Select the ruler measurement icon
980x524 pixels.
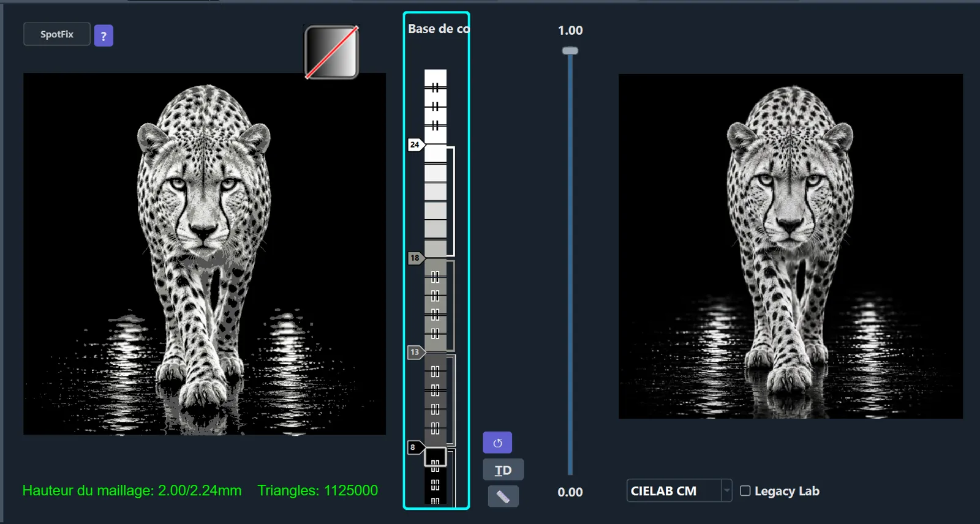pyautogui.click(x=503, y=496)
